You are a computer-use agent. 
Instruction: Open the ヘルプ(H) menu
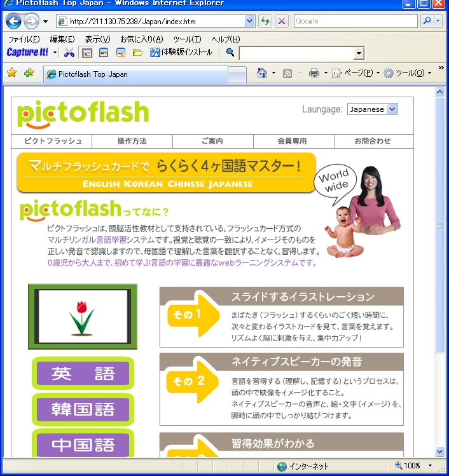226,39
